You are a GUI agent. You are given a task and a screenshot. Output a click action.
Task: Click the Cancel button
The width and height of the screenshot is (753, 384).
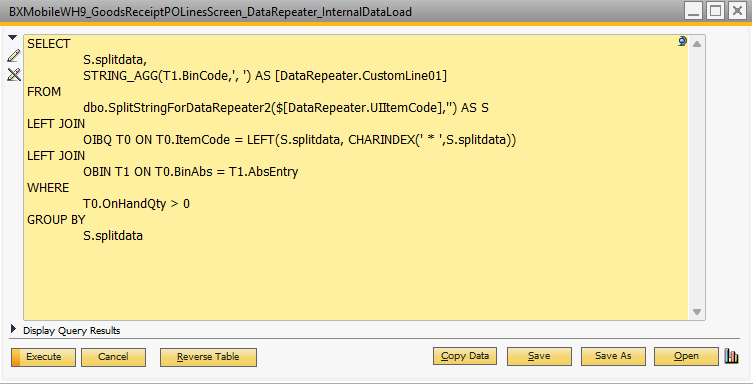click(113, 357)
